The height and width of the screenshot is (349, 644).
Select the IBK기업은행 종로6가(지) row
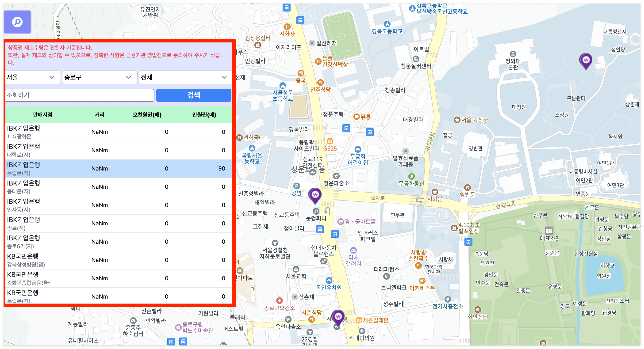[119, 242]
